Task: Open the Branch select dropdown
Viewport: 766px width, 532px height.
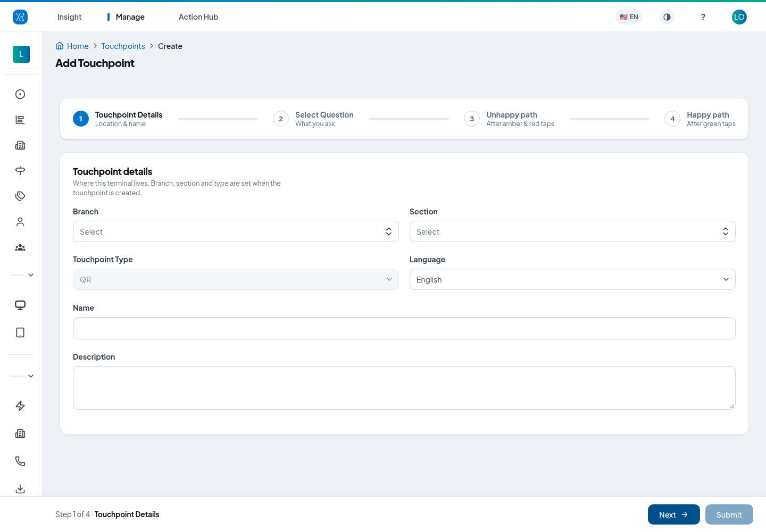Action: [x=236, y=231]
